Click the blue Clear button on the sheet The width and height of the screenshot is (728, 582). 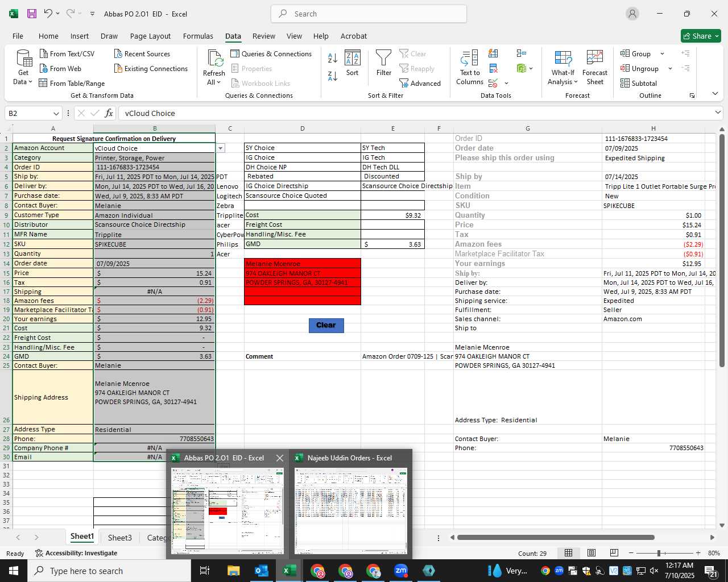[326, 325]
